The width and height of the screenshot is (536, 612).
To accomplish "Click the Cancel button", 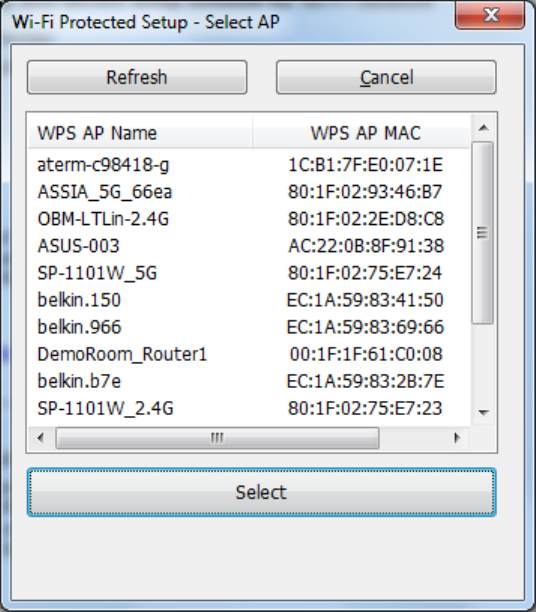I will coord(386,77).
